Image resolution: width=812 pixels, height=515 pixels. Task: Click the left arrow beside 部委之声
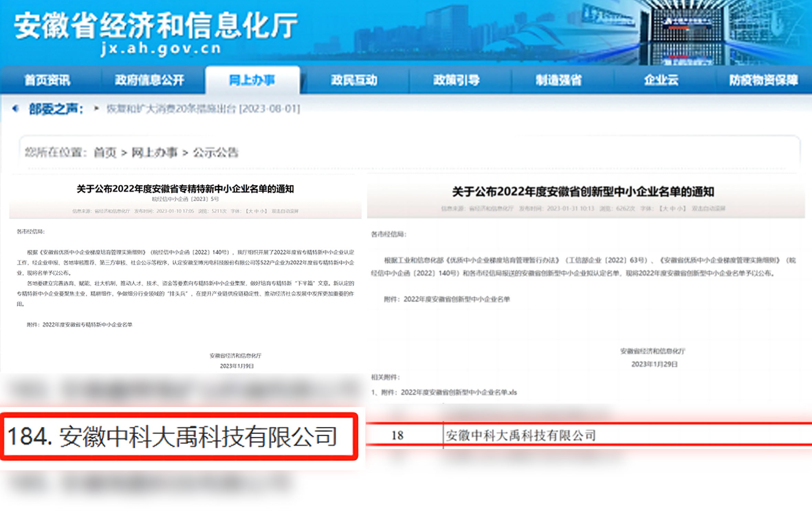[15, 109]
